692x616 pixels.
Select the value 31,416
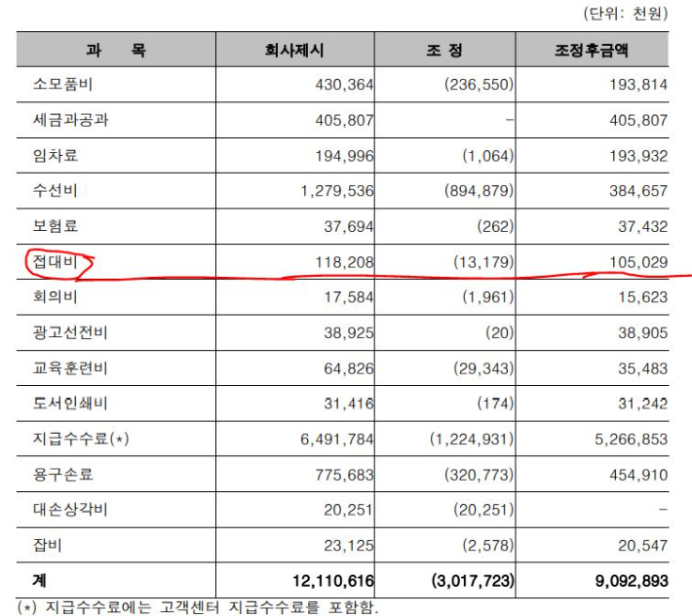pyautogui.click(x=349, y=404)
